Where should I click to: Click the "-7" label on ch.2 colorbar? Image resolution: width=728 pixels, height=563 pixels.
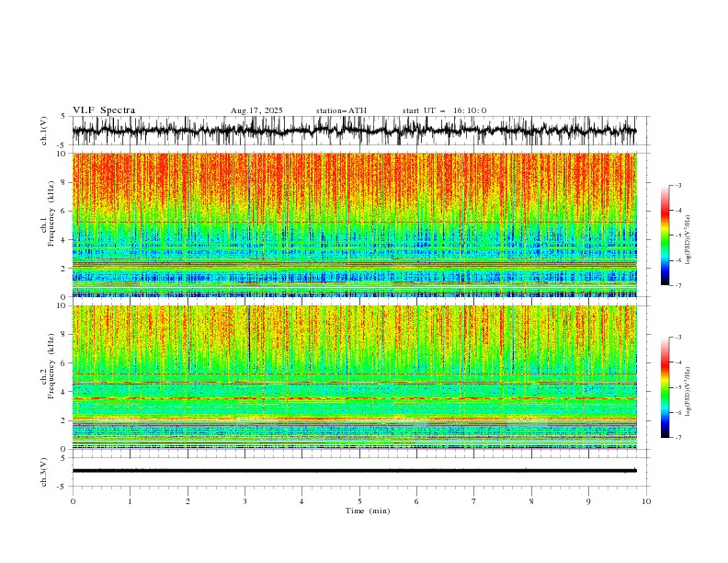pos(678,438)
